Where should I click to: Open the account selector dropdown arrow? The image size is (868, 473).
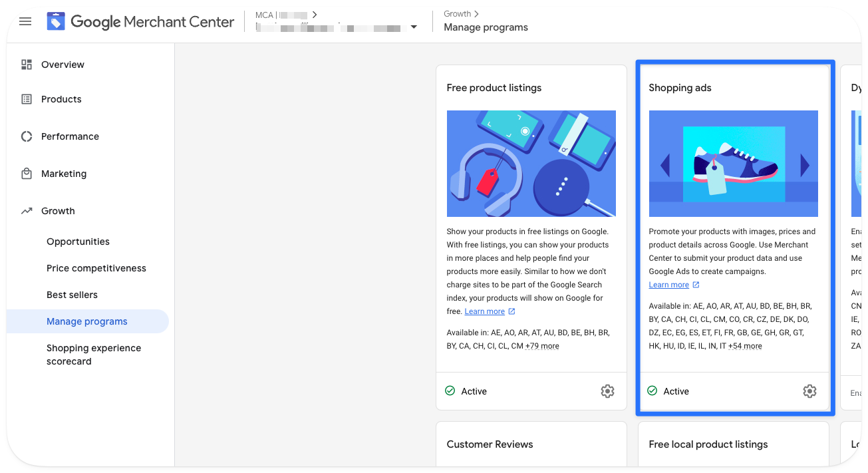[414, 27]
